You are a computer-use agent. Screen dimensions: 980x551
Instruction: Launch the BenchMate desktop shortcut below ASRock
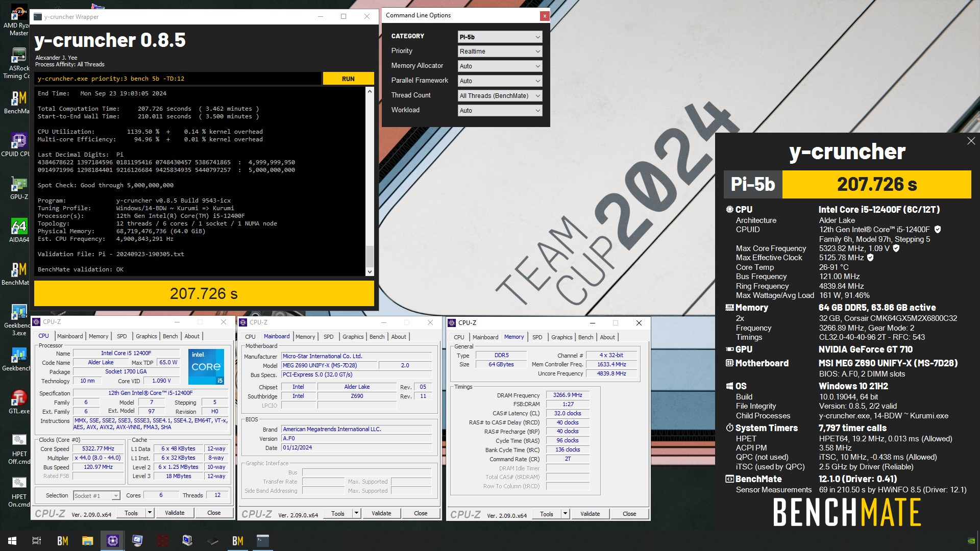pos(18,102)
